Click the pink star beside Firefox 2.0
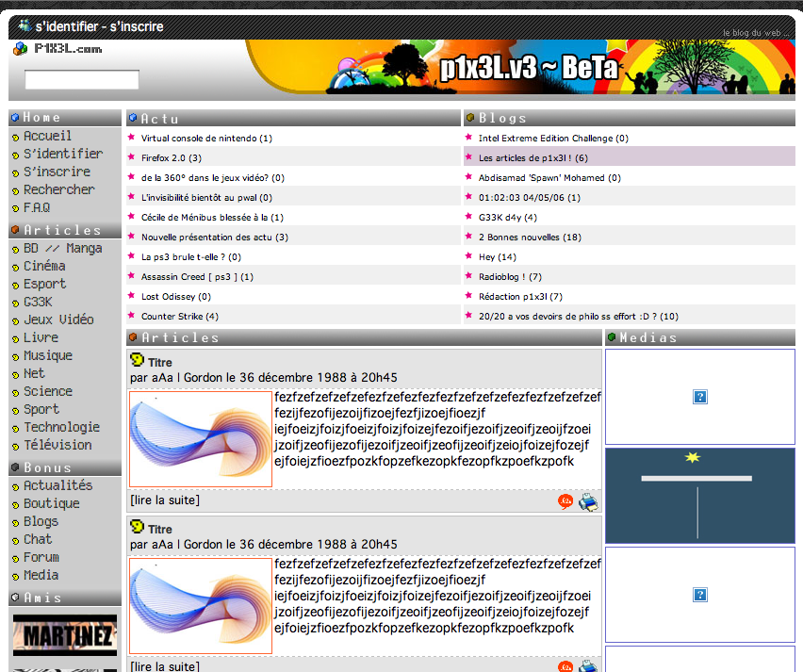 tap(132, 157)
